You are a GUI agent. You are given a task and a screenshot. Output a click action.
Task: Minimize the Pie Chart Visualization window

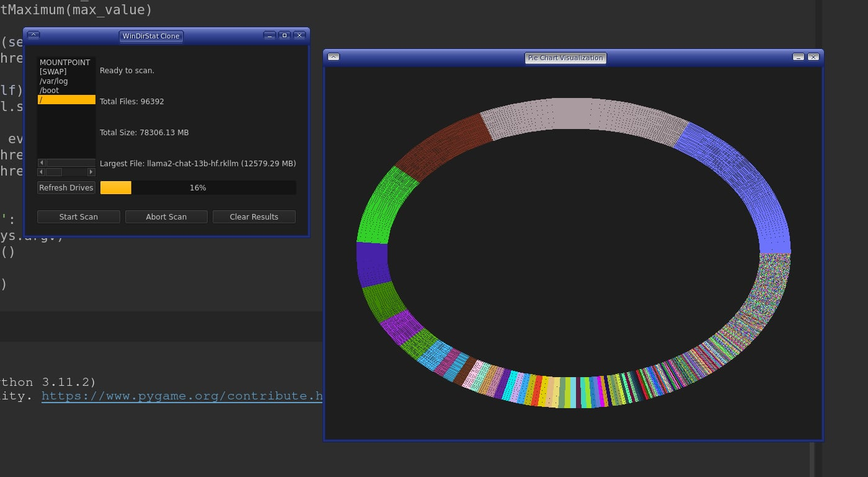click(799, 57)
